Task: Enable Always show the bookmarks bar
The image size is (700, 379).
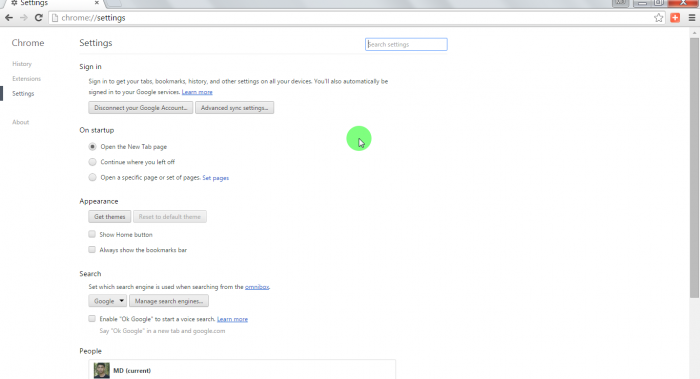Action: pyautogui.click(x=92, y=250)
